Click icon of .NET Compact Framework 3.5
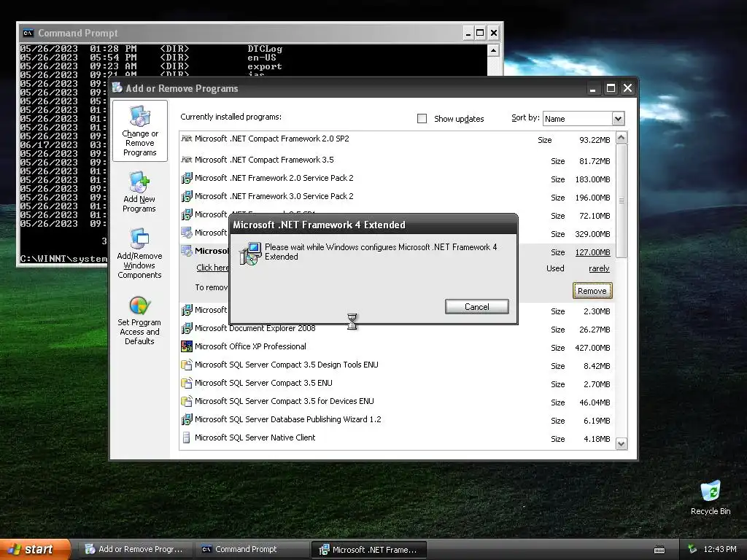 pyautogui.click(x=186, y=160)
